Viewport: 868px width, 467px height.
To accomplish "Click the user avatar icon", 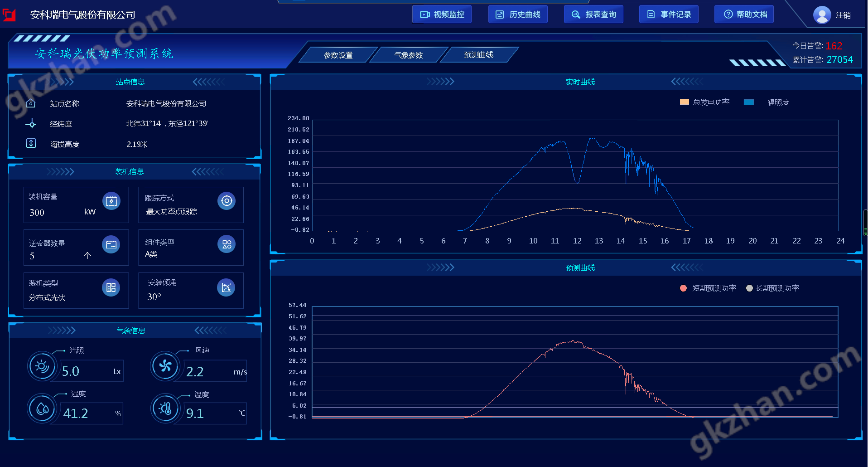I will click(822, 15).
